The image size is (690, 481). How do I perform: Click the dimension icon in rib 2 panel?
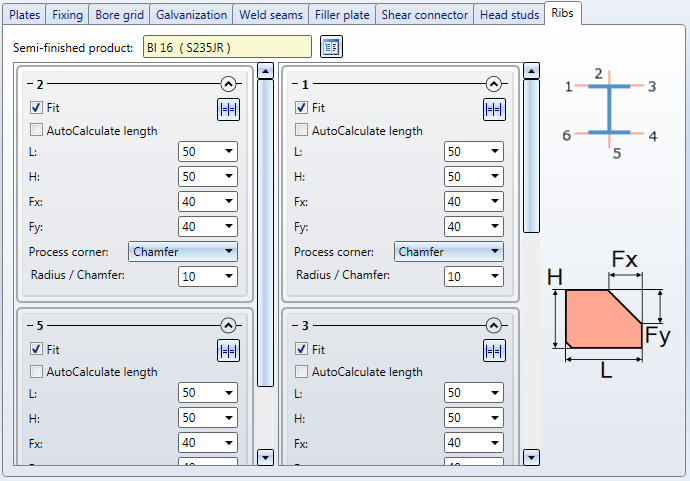tap(228, 110)
